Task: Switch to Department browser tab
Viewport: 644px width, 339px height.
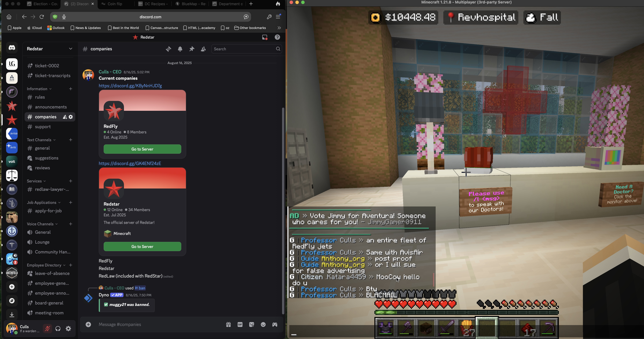Action: click(228, 4)
